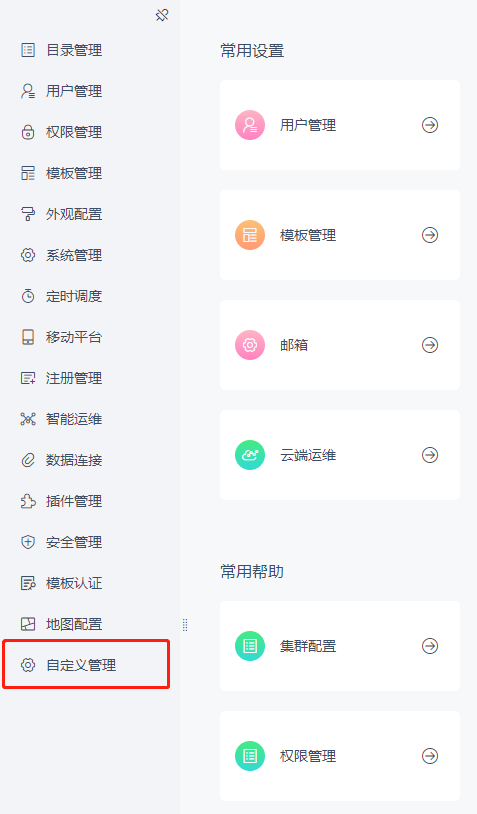This screenshot has height=814, width=477.
Task: Select the 外观配置 paint roller icon
Action: 28,214
